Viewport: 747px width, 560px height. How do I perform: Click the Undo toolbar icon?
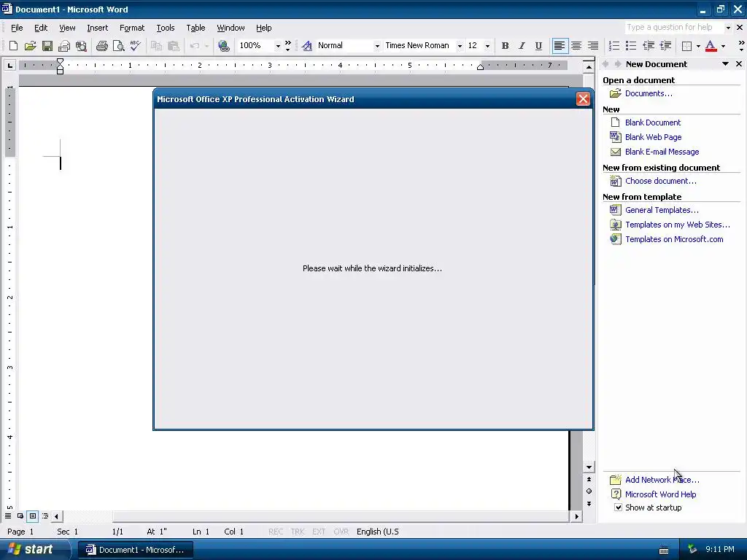pyautogui.click(x=194, y=46)
